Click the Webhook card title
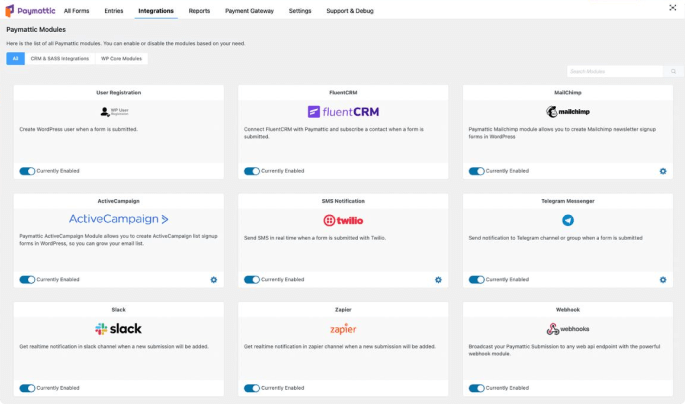Viewport: 685px width, 404px height. 567,310
